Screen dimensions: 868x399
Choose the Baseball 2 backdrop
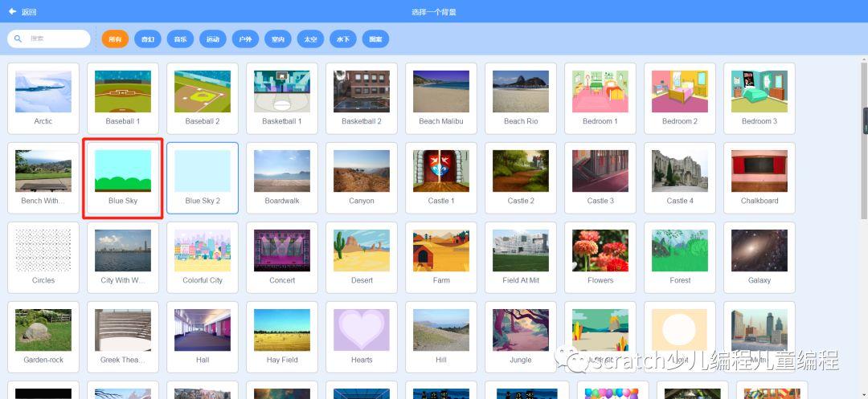[203, 99]
